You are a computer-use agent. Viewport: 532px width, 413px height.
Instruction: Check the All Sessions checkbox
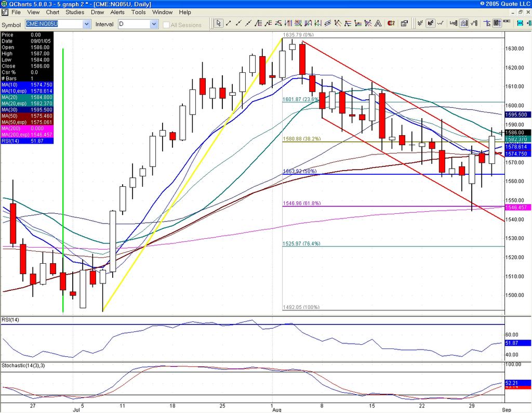click(166, 25)
